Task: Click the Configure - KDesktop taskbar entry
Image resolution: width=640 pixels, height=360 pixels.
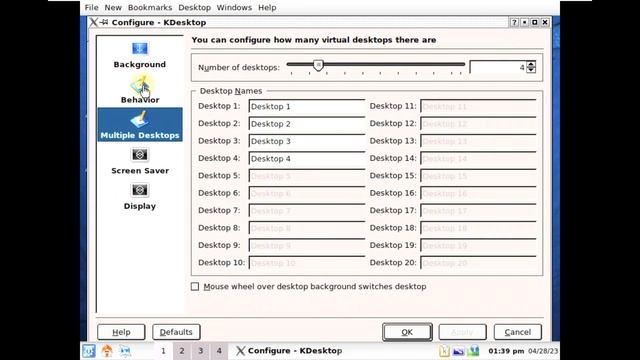Action: [290, 351]
